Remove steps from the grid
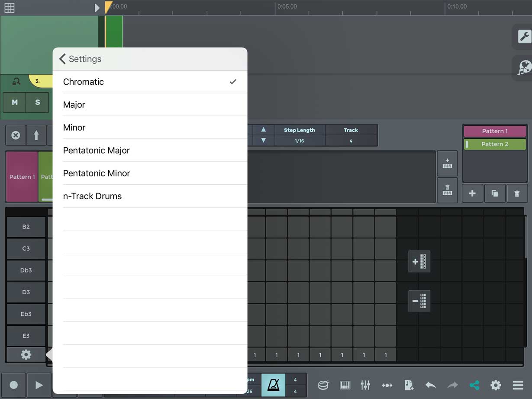Image resolution: width=532 pixels, height=399 pixels. pyautogui.click(x=419, y=301)
